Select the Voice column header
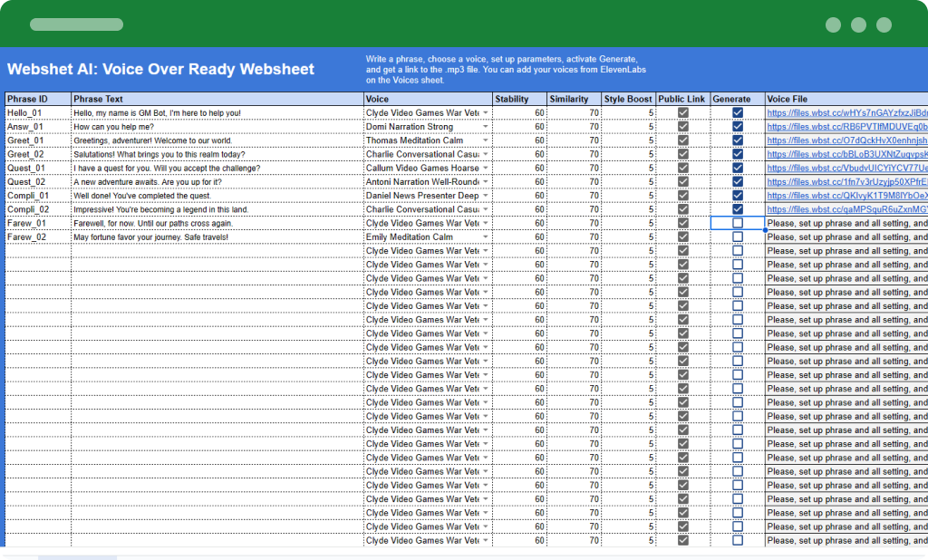 pos(428,99)
